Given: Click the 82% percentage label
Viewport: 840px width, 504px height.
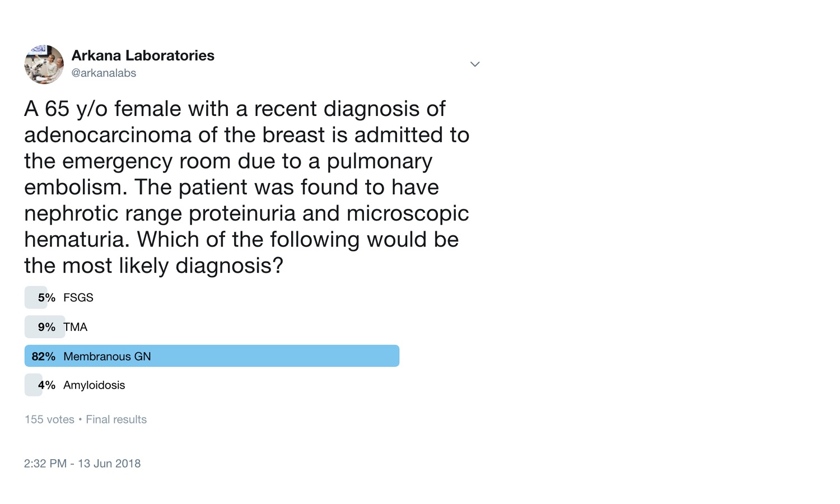Looking at the screenshot, I should click(x=44, y=357).
